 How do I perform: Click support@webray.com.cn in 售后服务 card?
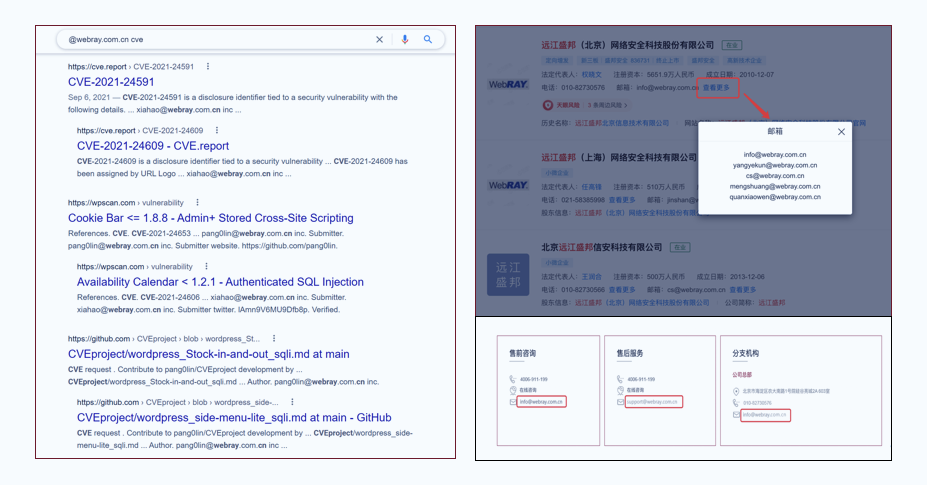pyautogui.click(x=652, y=402)
